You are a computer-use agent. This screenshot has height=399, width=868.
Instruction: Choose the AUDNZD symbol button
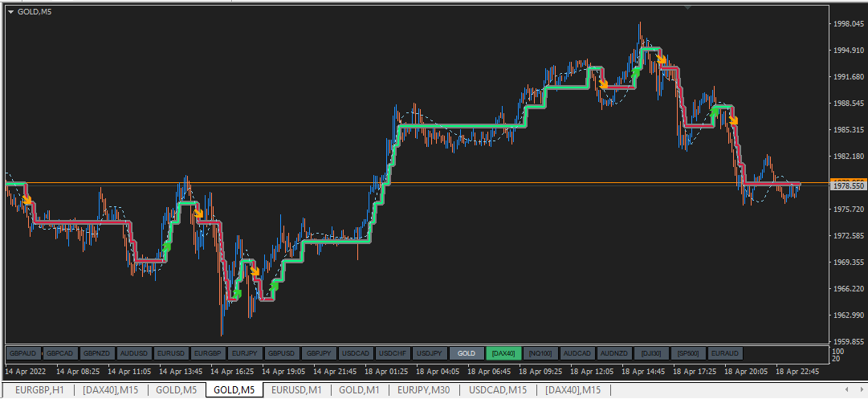coord(614,353)
